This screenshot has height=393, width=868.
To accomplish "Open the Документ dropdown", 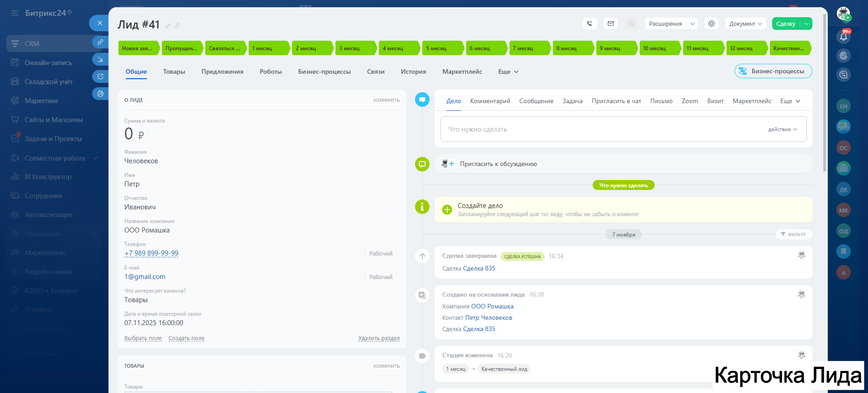I will click(745, 24).
